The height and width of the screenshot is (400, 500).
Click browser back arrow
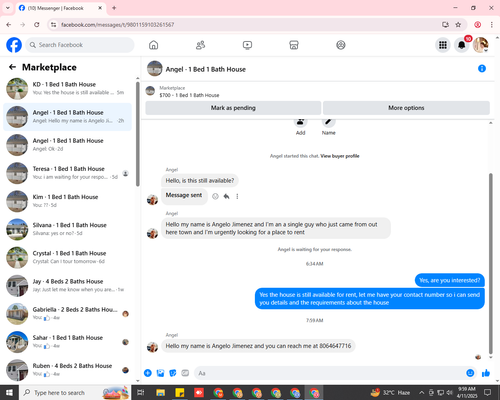point(9,25)
